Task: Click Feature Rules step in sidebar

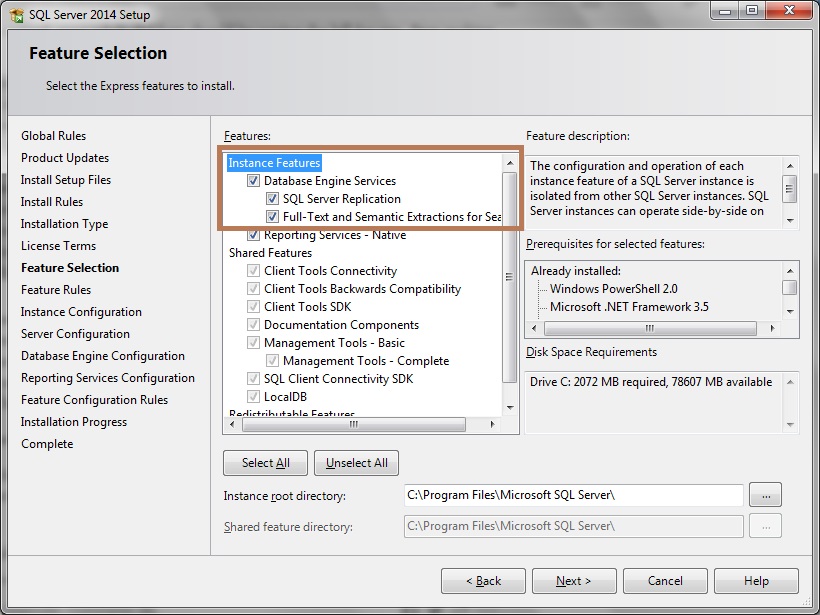Action: point(56,290)
